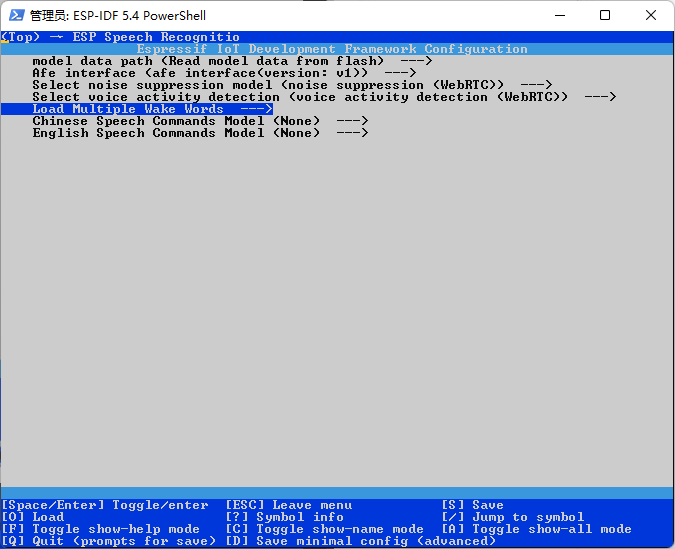Click the [D] Save minimal config hint

[361, 541]
